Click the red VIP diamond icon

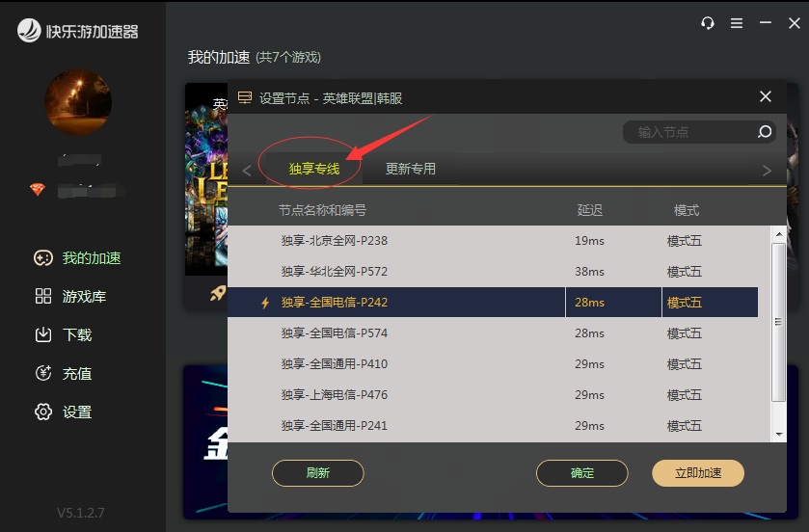38,189
